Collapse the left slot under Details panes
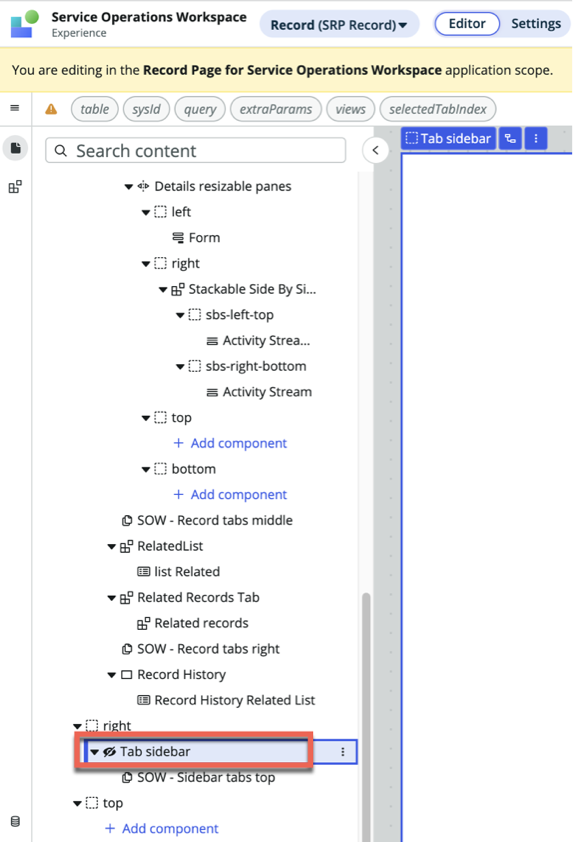This screenshot has width=584, height=842. 145,213
